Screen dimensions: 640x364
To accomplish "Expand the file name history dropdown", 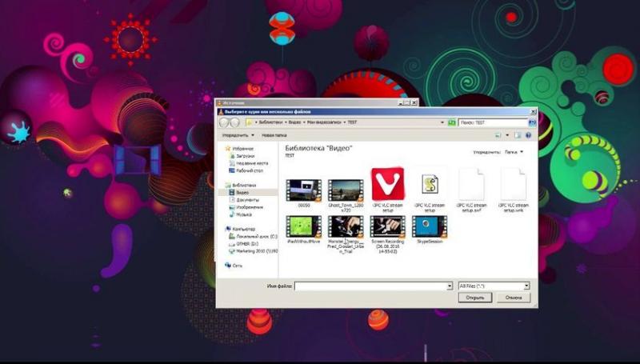I will (450, 286).
